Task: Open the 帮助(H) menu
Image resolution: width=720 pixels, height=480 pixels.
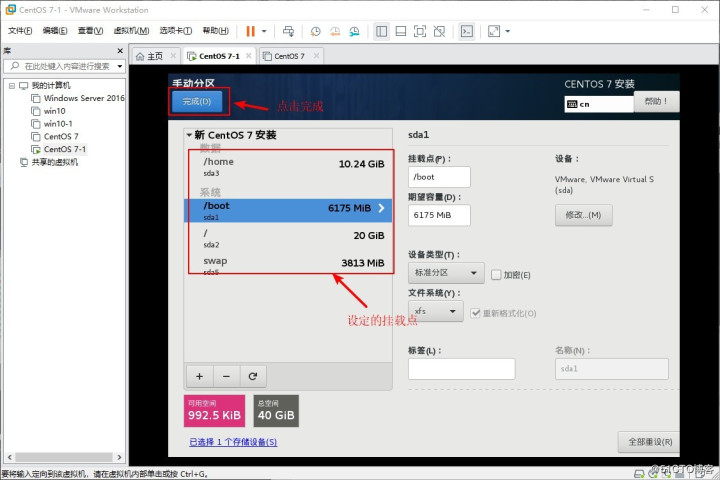Action: 215,31
